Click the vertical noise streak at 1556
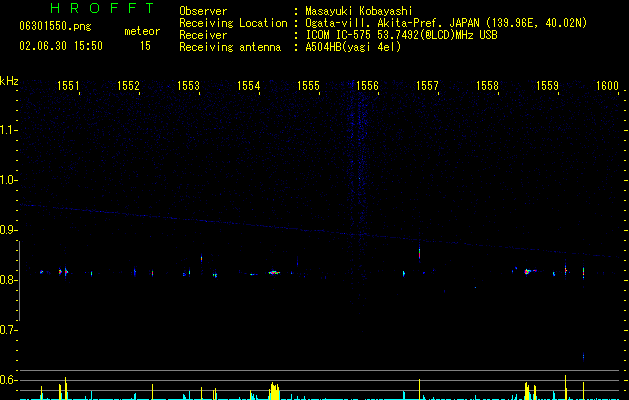The image size is (629, 400). tap(361, 201)
